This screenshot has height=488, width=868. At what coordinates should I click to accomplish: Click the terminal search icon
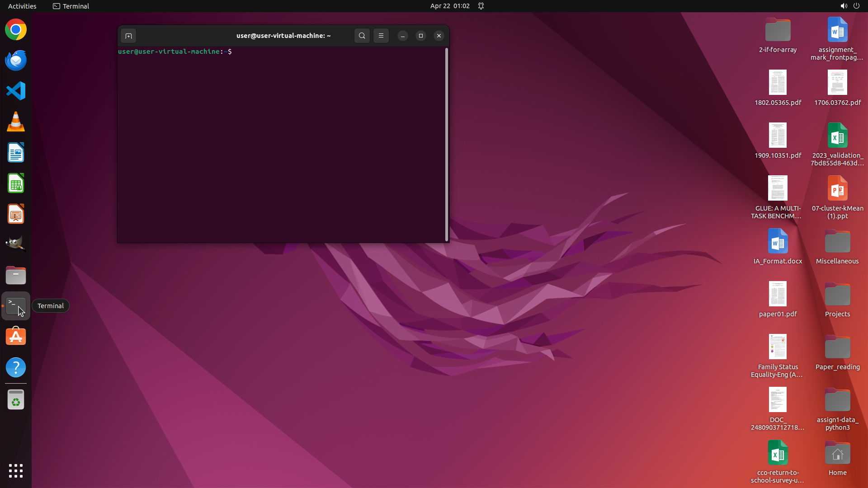pos(362,36)
